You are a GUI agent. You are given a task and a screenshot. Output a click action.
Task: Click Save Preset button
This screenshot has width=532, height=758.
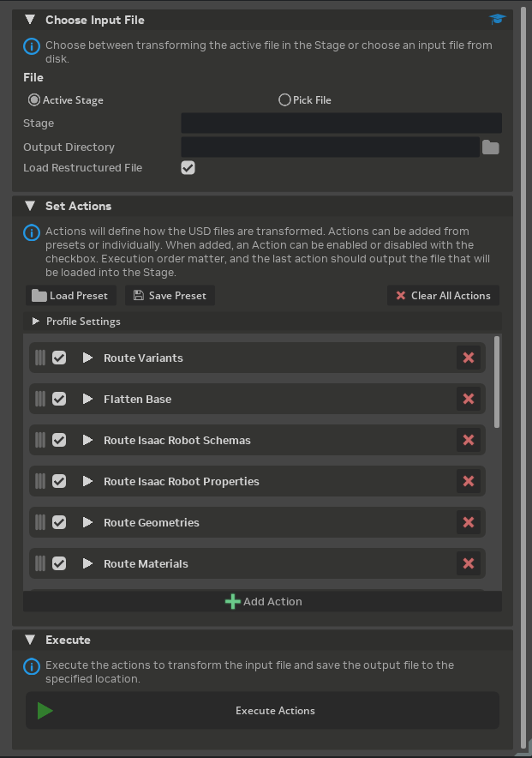[170, 296]
